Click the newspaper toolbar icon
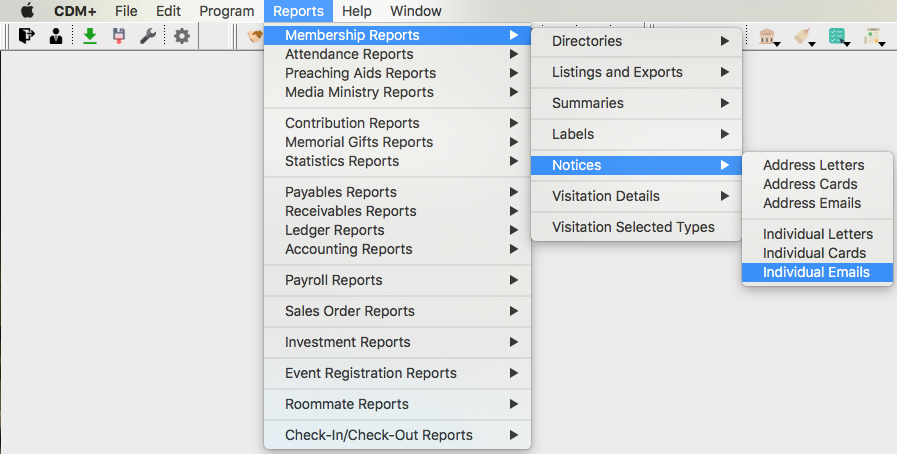The width and height of the screenshot is (897, 454). 873,37
